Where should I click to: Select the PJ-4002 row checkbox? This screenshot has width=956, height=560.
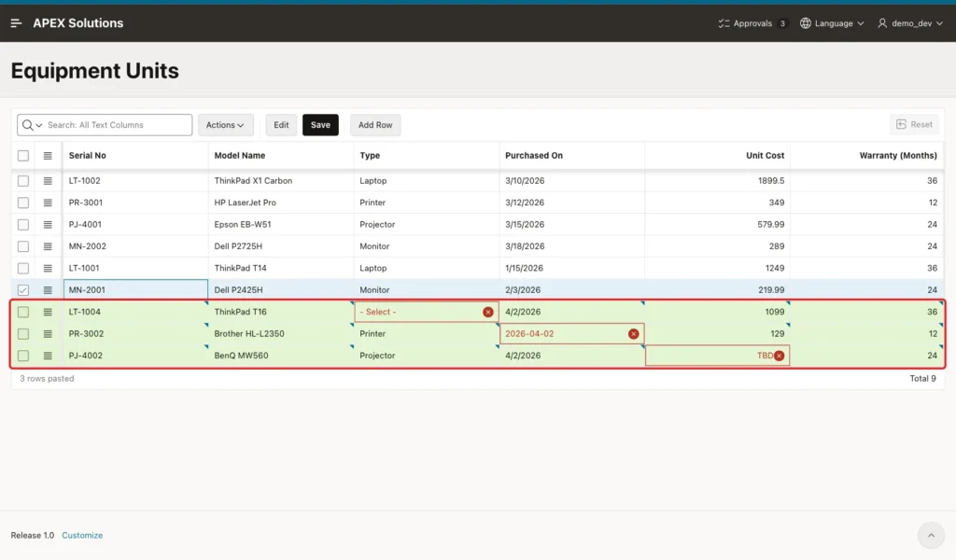(23, 356)
